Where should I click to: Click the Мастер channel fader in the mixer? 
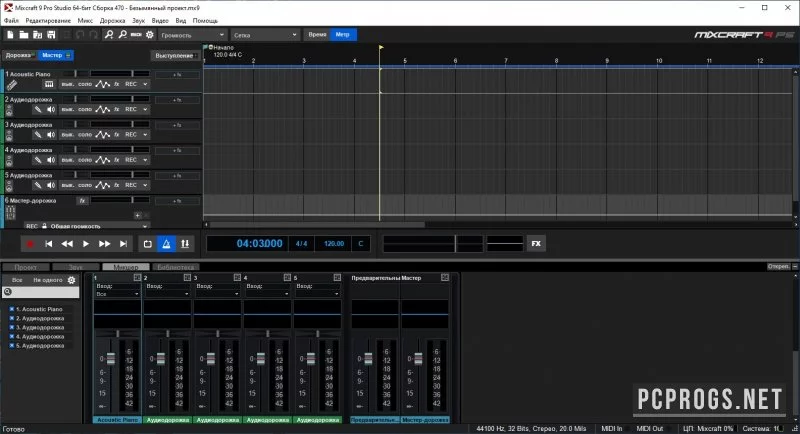click(418, 359)
